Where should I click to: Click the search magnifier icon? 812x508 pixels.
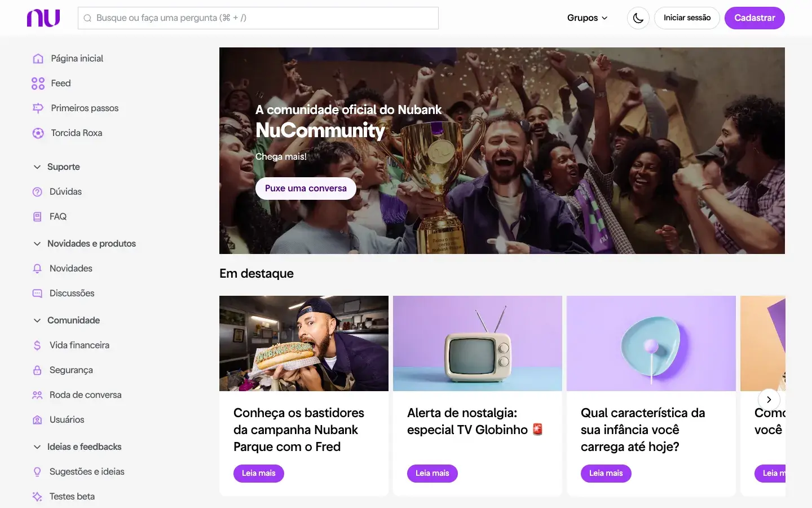tap(87, 18)
